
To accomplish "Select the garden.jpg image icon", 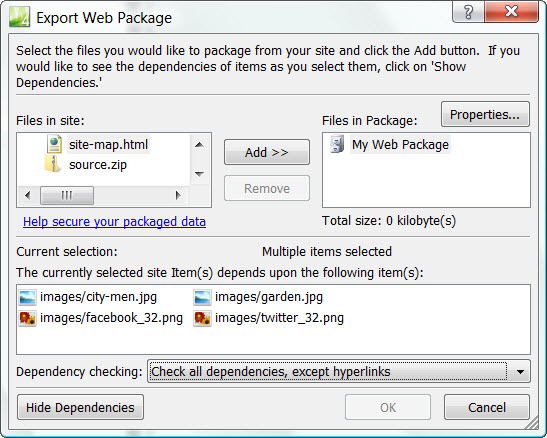I will click(202, 297).
